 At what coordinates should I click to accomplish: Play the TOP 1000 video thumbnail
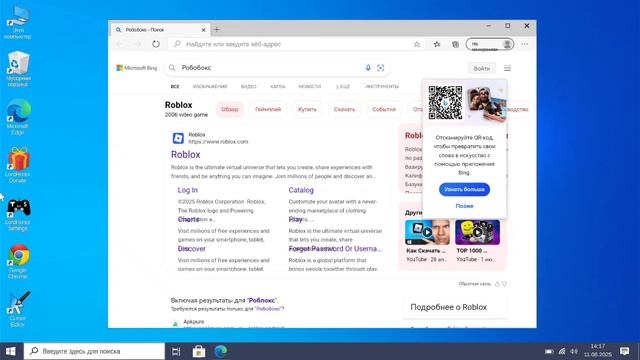[x=478, y=232]
